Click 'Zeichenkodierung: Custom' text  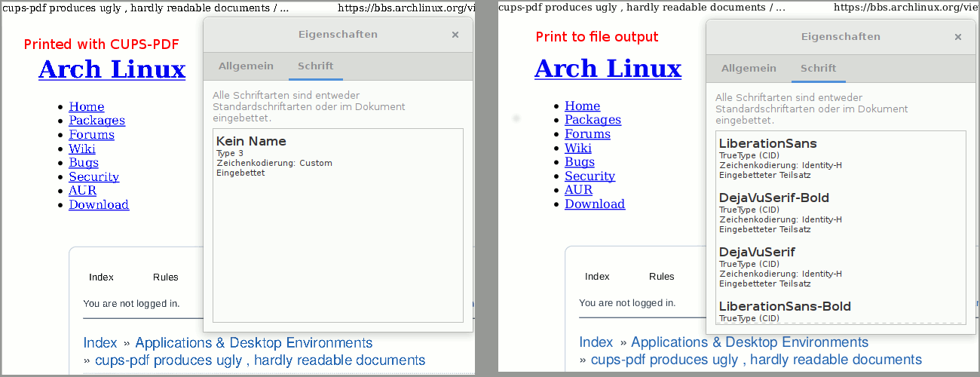pos(274,163)
